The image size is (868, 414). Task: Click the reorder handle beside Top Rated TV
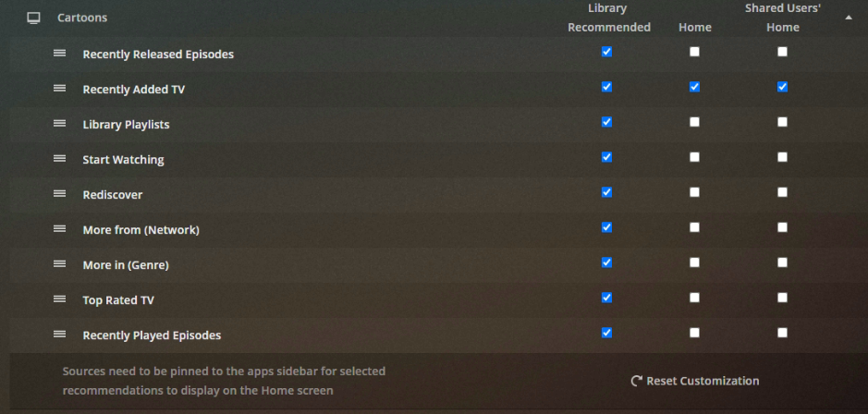click(59, 298)
